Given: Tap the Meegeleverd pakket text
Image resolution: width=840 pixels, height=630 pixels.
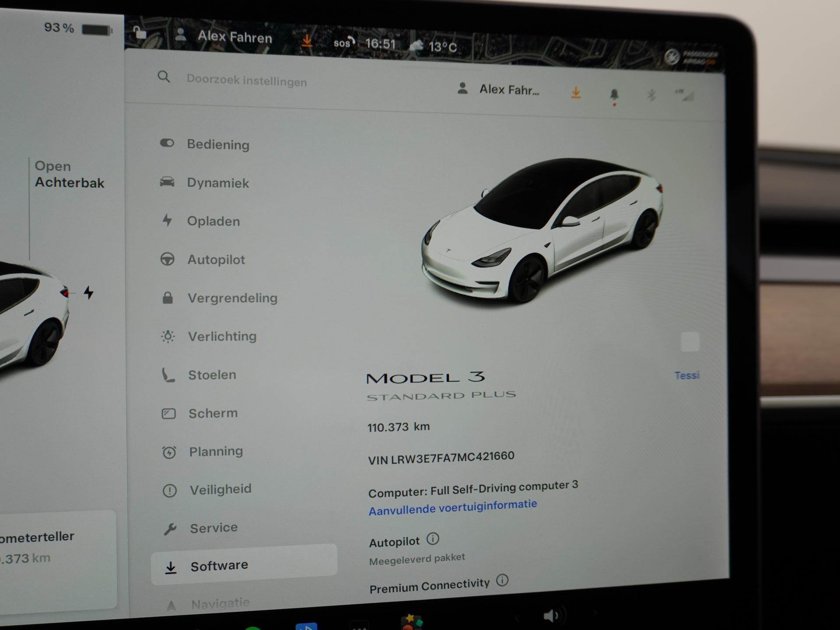Looking at the screenshot, I should coord(417,559).
